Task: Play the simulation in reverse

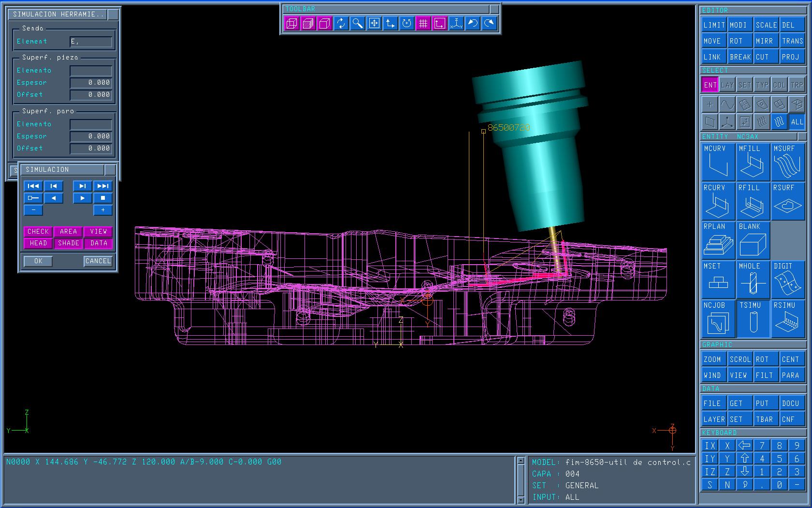Action: tap(54, 198)
